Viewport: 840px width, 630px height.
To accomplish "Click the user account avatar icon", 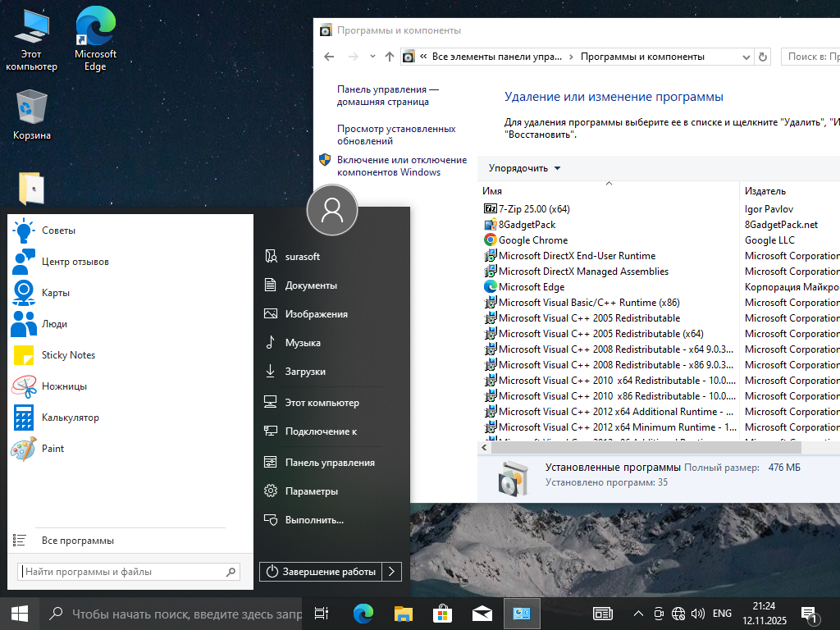I will pos(331,210).
